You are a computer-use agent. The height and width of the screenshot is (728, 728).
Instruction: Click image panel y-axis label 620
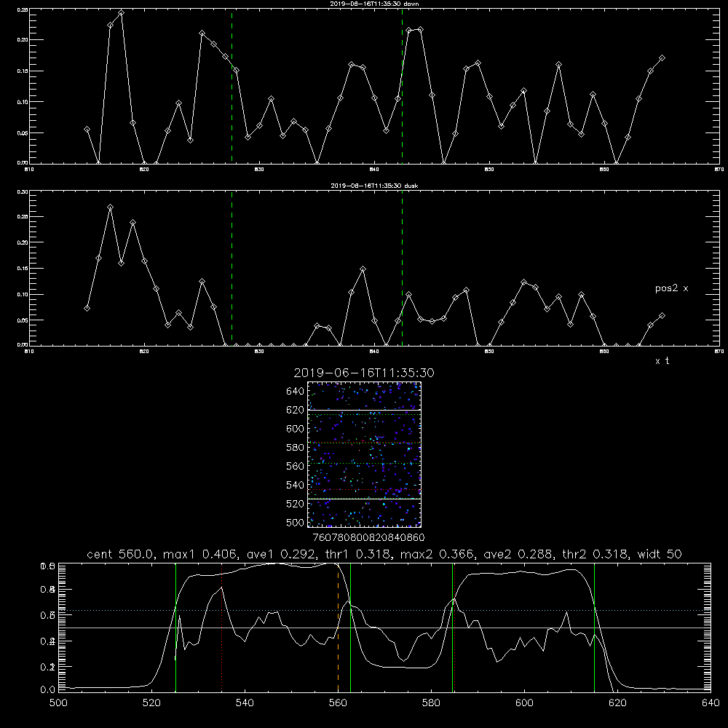(x=296, y=410)
